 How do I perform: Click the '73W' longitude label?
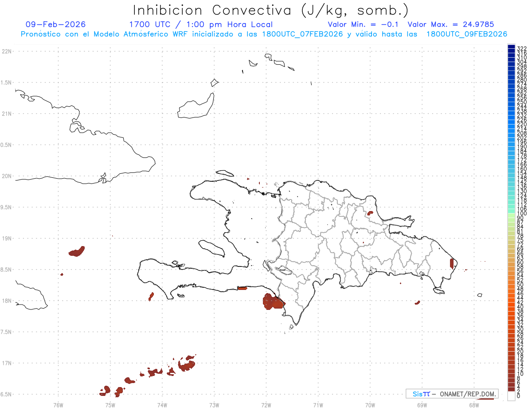[x=214, y=404]
